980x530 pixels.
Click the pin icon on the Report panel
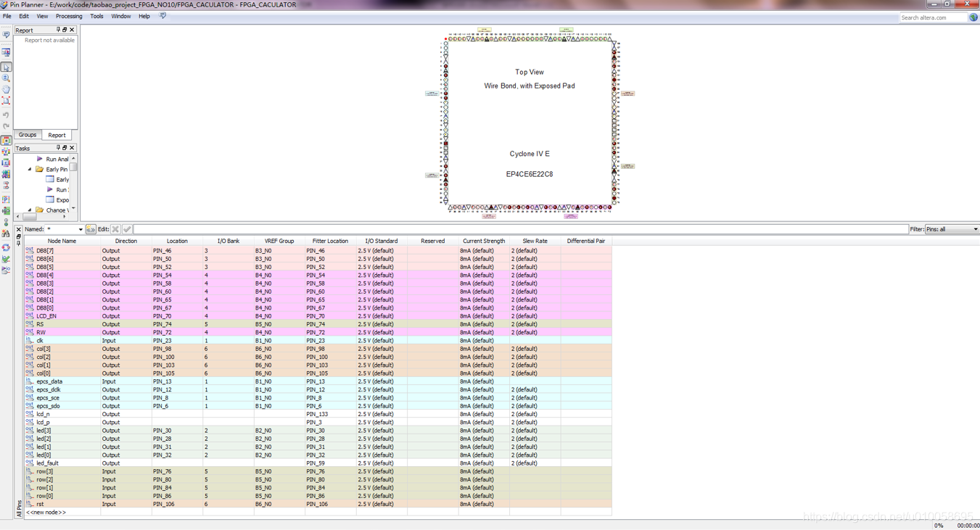(58, 30)
